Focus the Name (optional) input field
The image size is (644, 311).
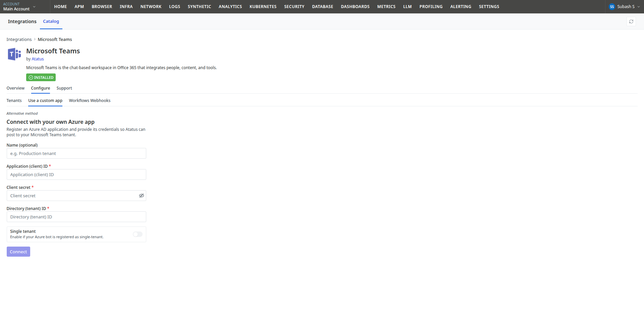tap(76, 153)
